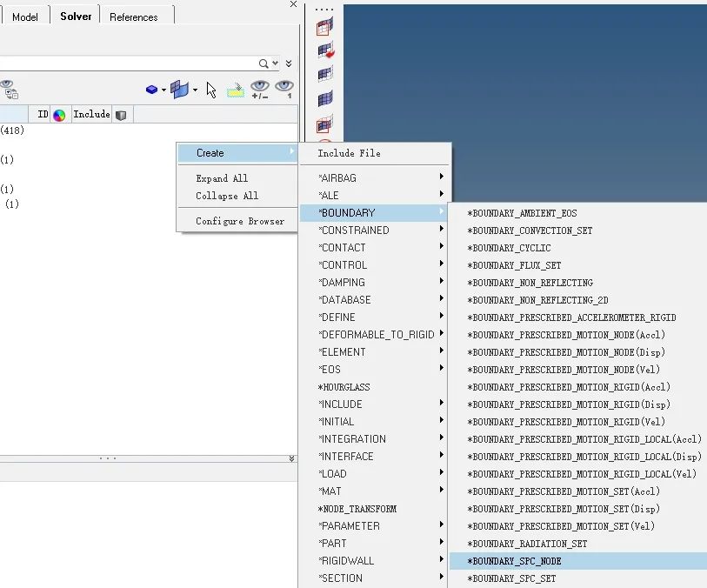Screen dimensions: 707x588
Task: Select *BOUNDARY_SPC_NODE in the submenu
Action: (578, 561)
